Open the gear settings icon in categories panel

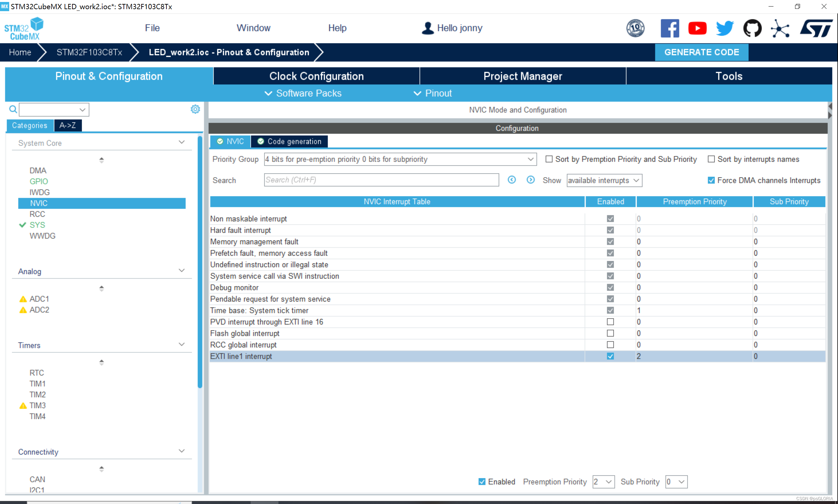click(195, 109)
